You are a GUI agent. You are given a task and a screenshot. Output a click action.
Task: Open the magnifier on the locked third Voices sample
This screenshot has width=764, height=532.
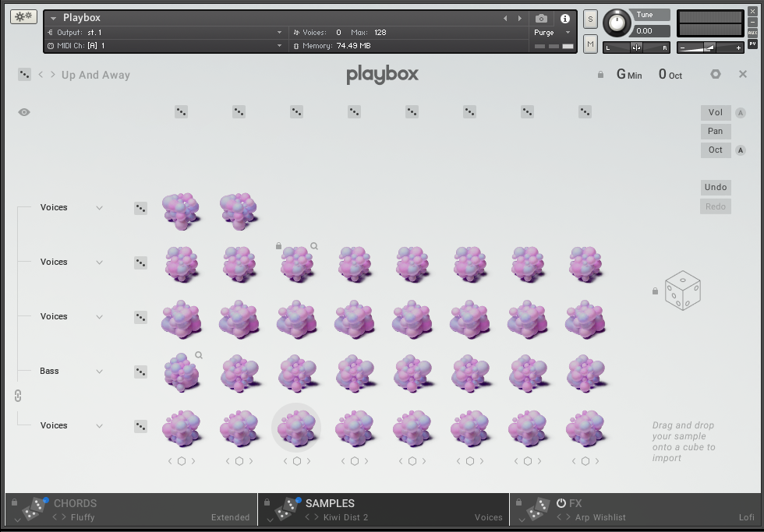(314, 246)
